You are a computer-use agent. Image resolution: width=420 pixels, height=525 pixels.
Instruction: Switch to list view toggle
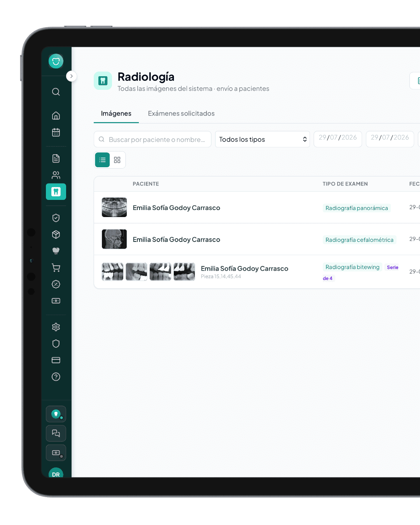click(x=102, y=160)
